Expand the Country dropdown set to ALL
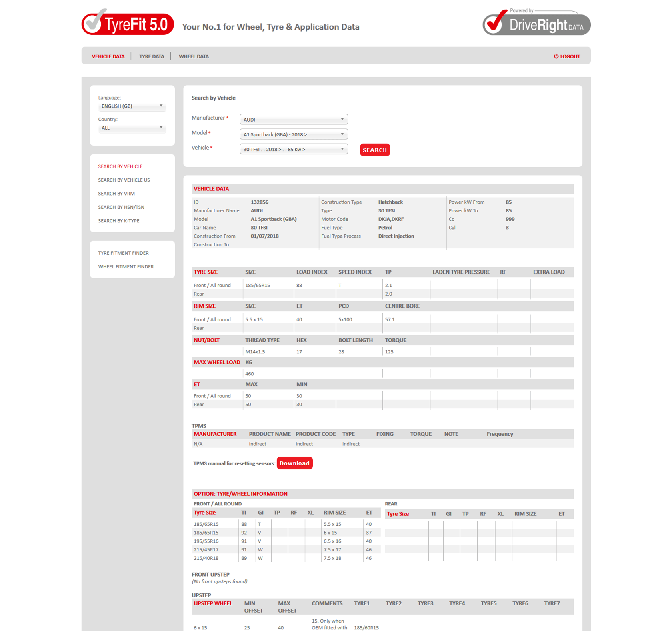672x631 pixels. pyautogui.click(x=132, y=128)
